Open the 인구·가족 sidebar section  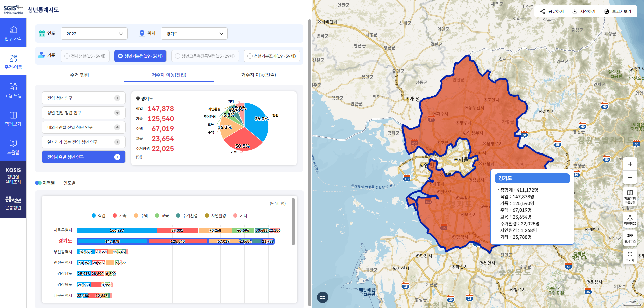point(13,33)
